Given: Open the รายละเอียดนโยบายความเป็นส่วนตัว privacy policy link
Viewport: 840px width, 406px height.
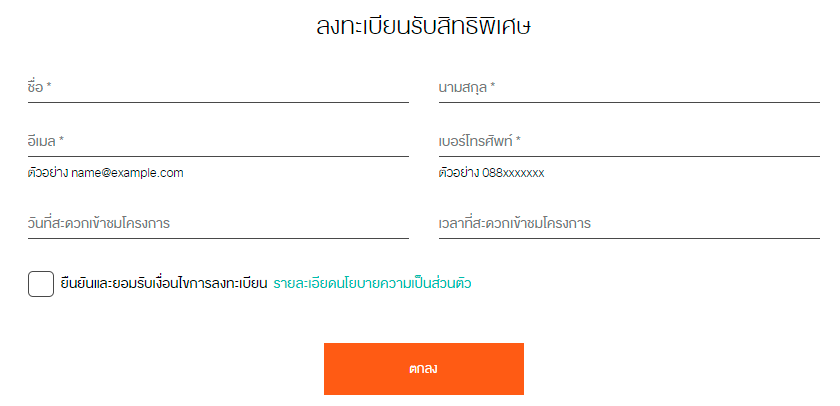Looking at the screenshot, I should [372, 283].
